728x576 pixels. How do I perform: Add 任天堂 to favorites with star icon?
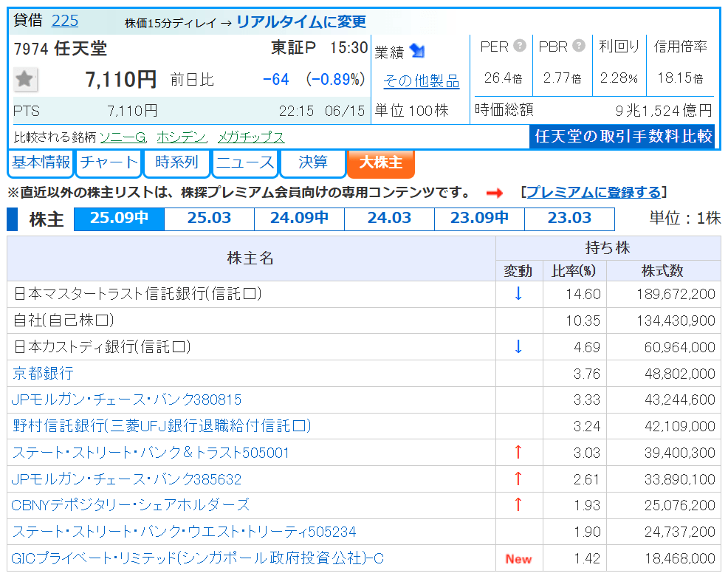click(x=24, y=79)
